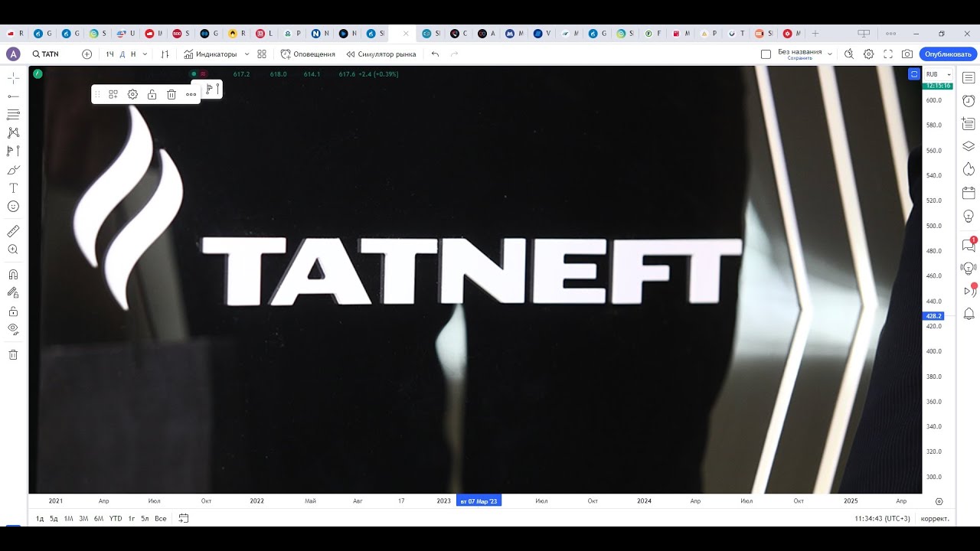Unlock the image in floating toolbar
The height and width of the screenshot is (551, 980).
(x=152, y=94)
